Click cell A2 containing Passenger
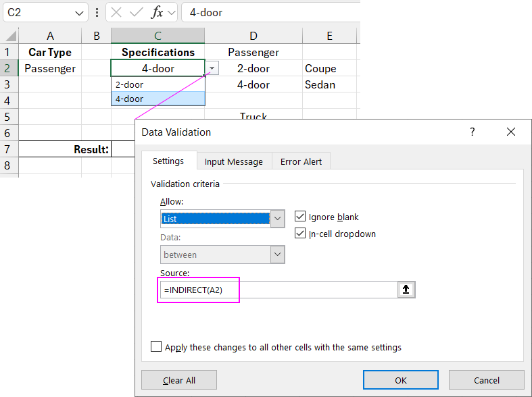The height and width of the screenshot is (397, 532). click(x=50, y=68)
